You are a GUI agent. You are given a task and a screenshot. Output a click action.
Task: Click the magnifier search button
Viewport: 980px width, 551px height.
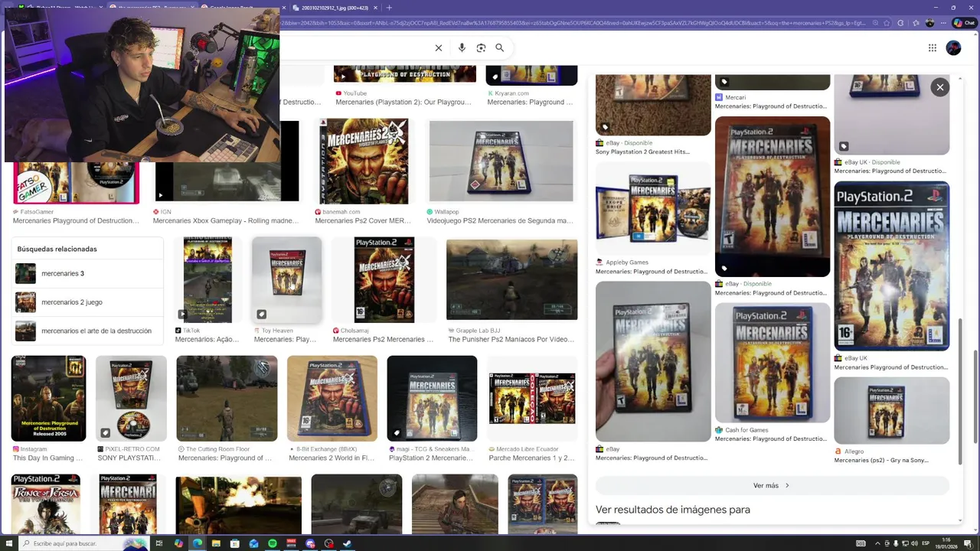point(499,47)
